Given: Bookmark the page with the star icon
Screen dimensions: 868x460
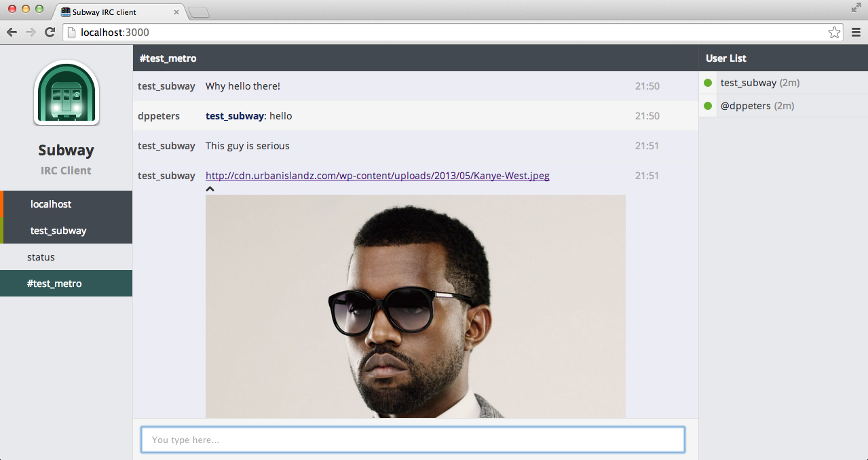Looking at the screenshot, I should coord(834,32).
